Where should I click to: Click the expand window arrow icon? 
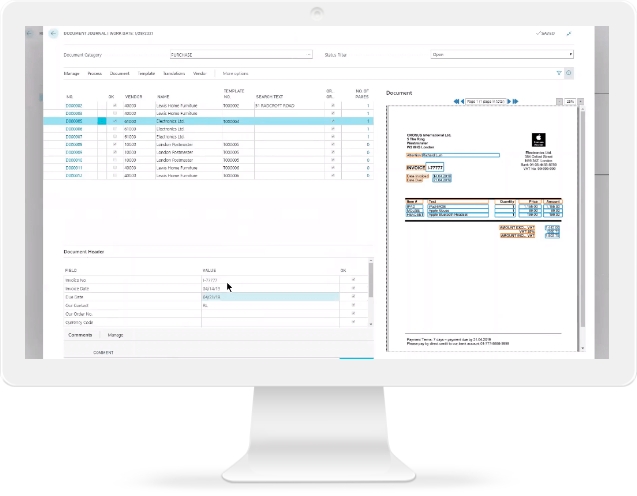coord(569,33)
